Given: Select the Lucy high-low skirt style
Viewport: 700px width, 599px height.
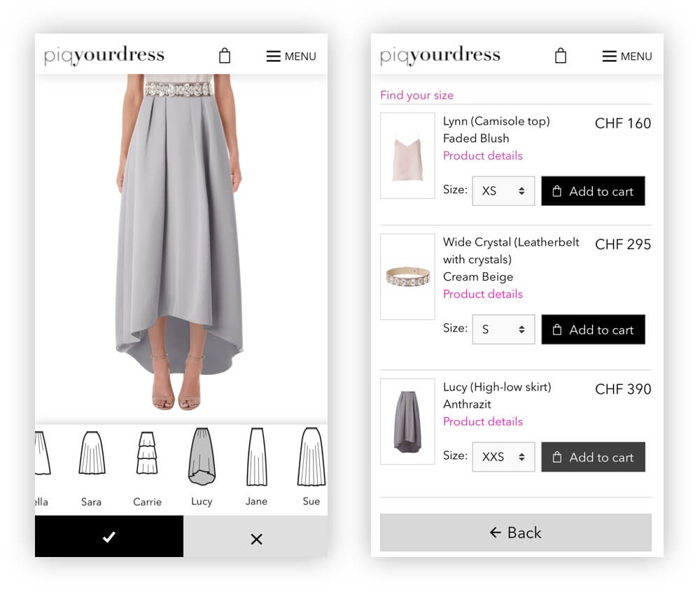Looking at the screenshot, I should (202, 467).
